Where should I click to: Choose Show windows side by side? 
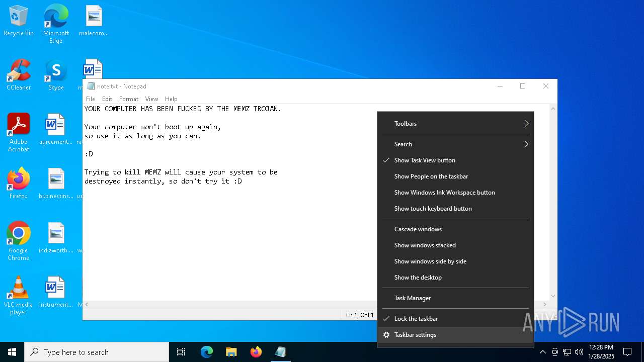(x=455, y=261)
